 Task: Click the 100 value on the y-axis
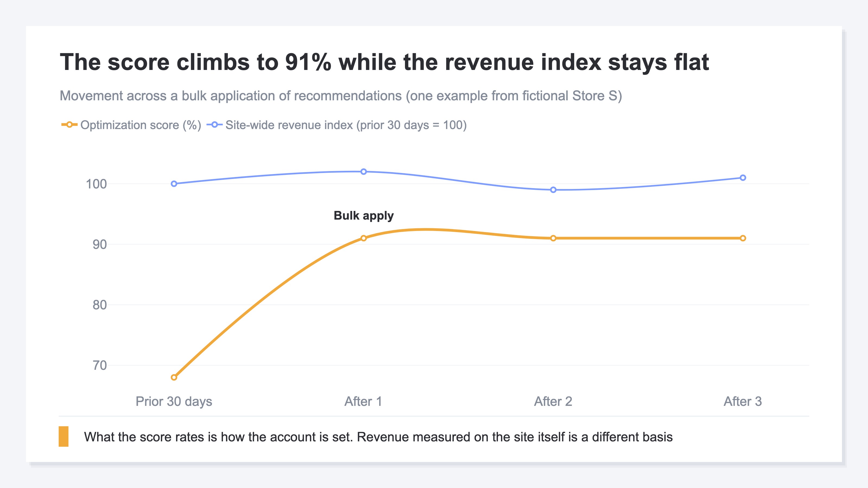[x=96, y=184]
